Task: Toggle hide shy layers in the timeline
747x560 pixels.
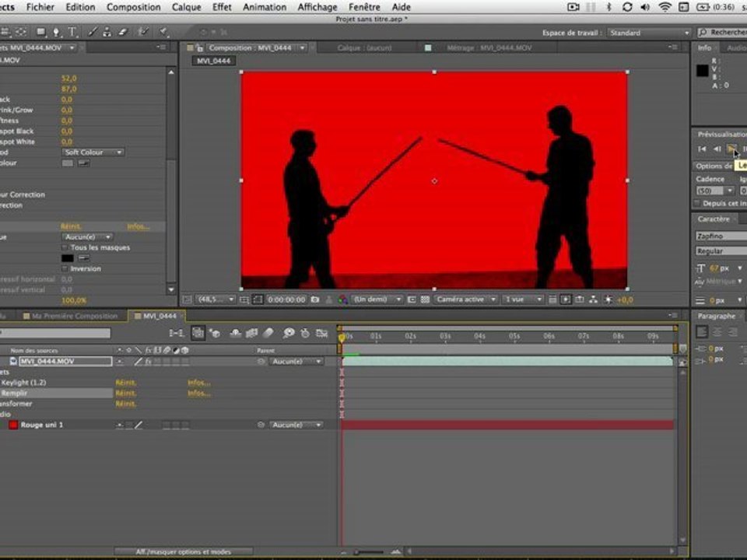Action: [235, 334]
